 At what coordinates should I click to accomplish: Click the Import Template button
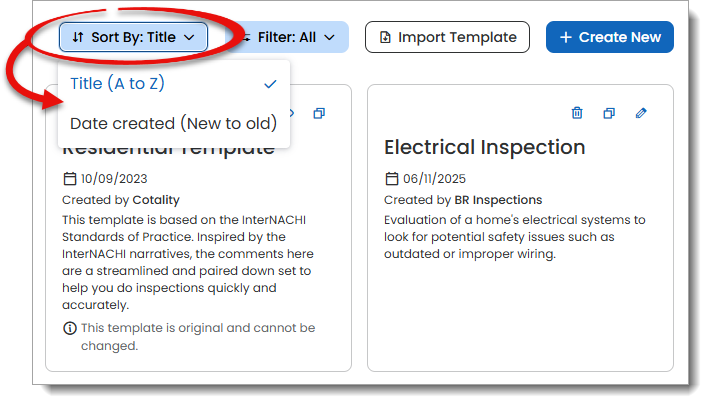pos(447,37)
